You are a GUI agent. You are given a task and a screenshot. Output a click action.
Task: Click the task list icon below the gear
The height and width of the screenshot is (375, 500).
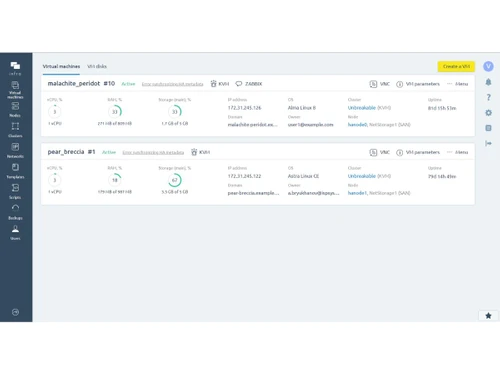488,128
